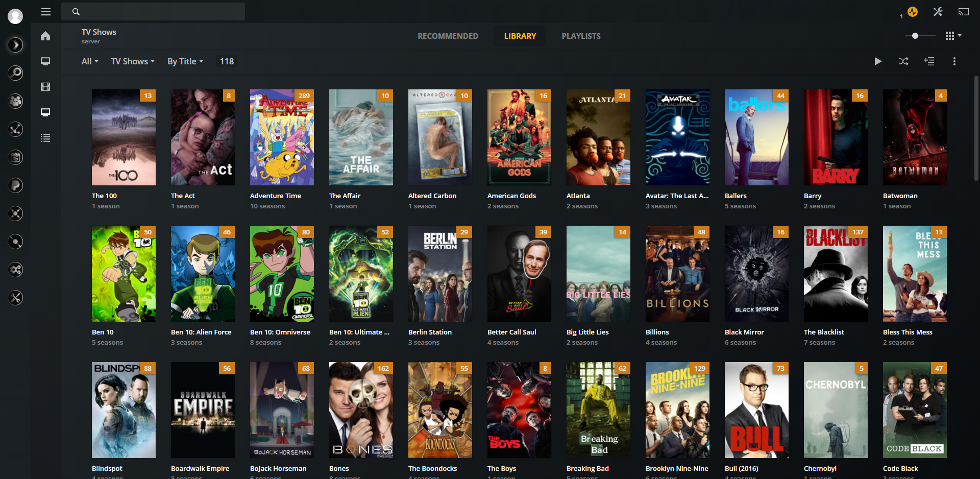Click the Add to playlist icon
The width and height of the screenshot is (980, 479).
(x=929, y=61)
